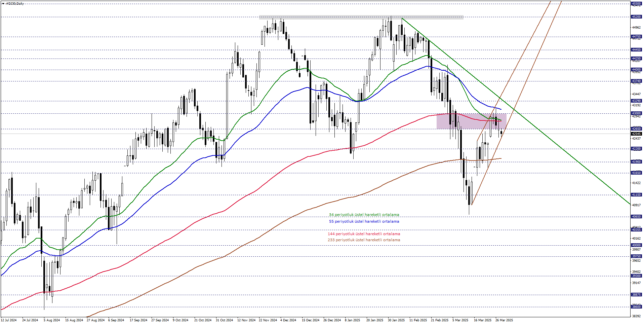Image resolution: width=644 pixels, height=324 pixels.
Task: Click the 17 Sep 2024 date label
Action: (138, 320)
